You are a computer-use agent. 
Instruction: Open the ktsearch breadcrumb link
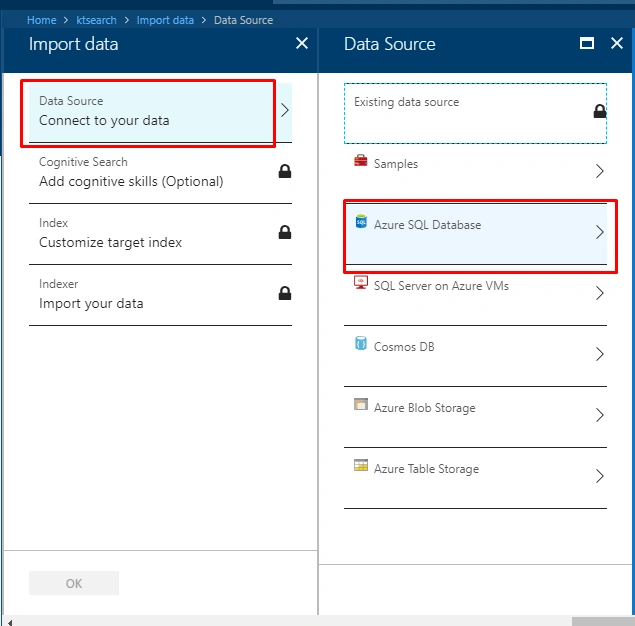[96, 20]
